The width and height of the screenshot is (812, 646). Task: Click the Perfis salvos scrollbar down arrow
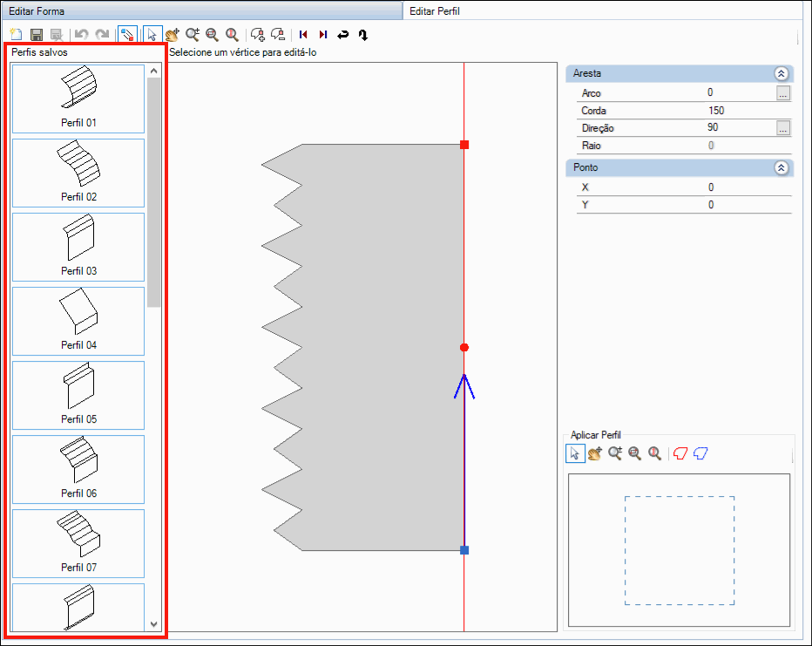pos(154,624)
